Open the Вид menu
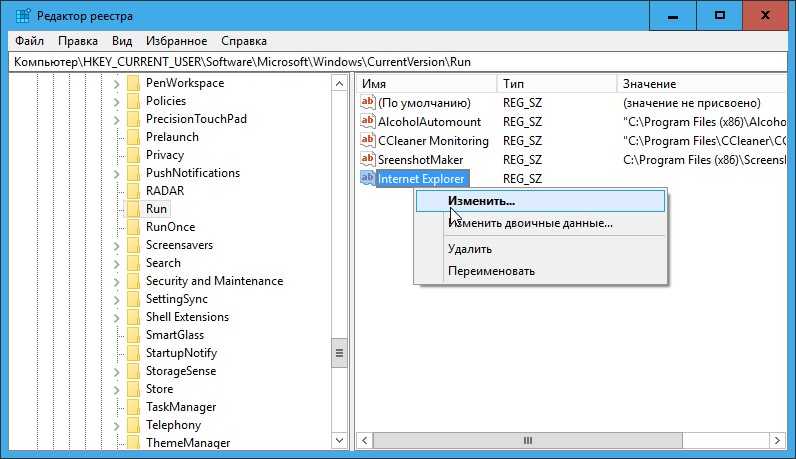Image resolution: width=796 pixels, height=459 pixels. click(122, 41)
